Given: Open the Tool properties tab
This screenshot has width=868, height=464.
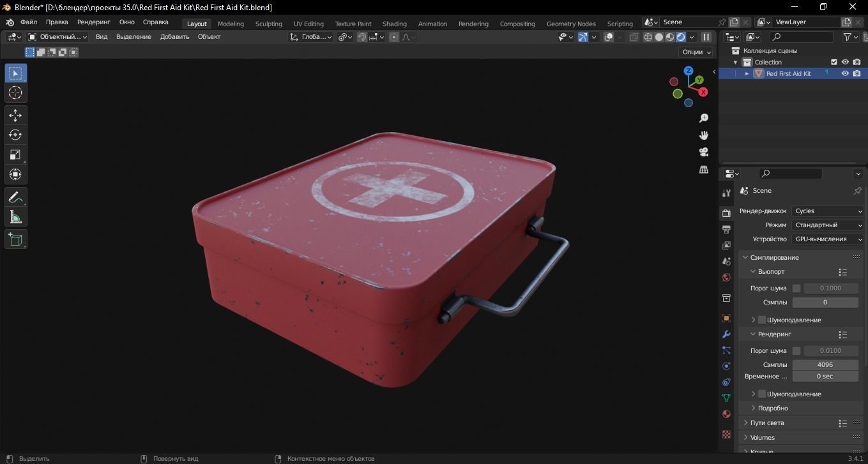Looking at the screenshot, I should click(x=726, y=193).
